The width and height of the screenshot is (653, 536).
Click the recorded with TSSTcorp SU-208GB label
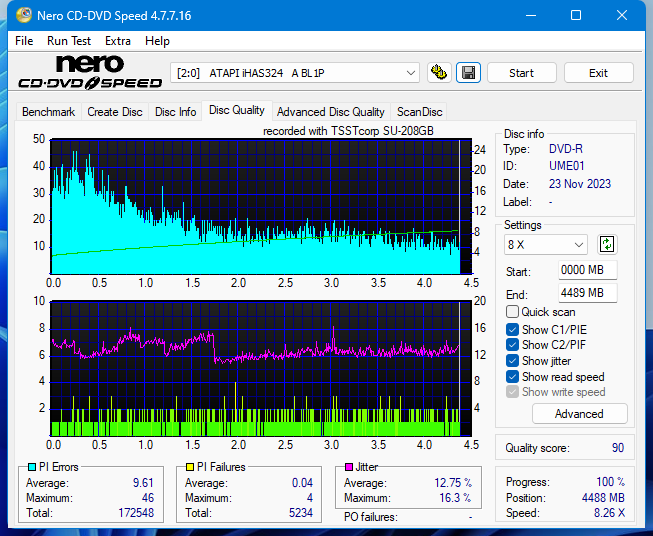coord(348,131)
